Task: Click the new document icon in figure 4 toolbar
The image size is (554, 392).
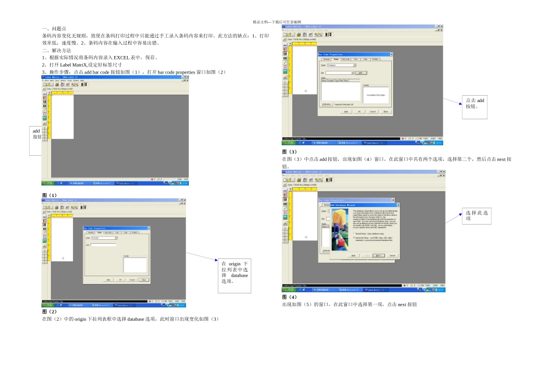Action: 285,180
